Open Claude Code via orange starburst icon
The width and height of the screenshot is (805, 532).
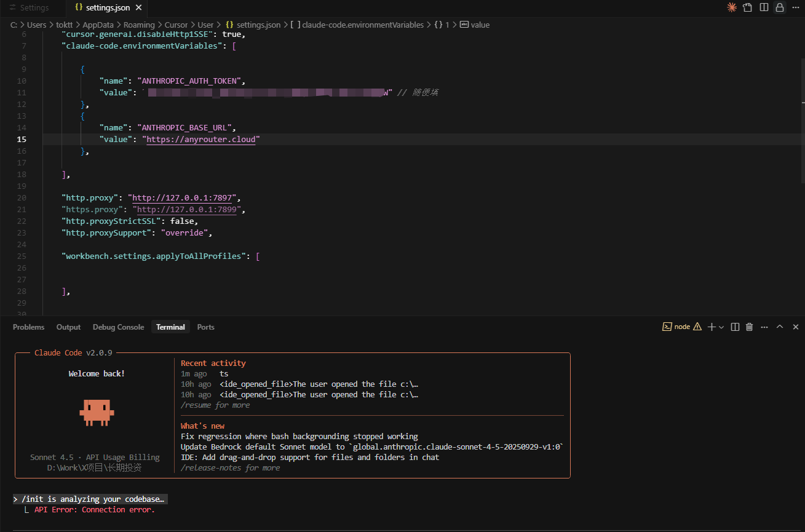coord(732,7)
